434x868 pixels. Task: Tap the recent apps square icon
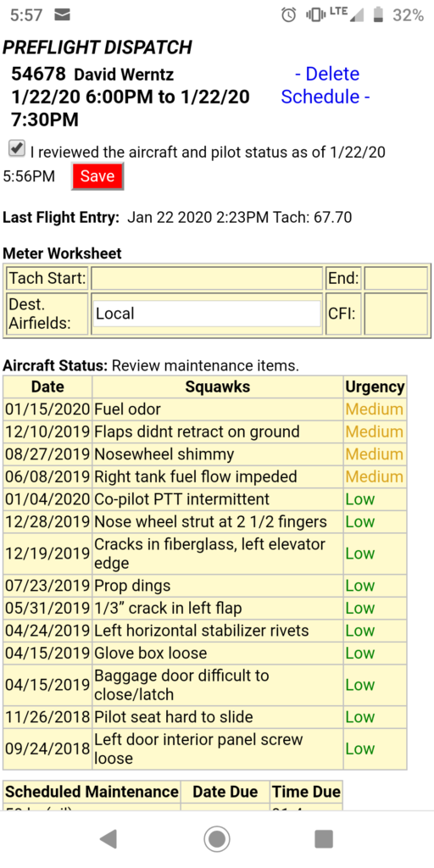click(x=324, y=839)
